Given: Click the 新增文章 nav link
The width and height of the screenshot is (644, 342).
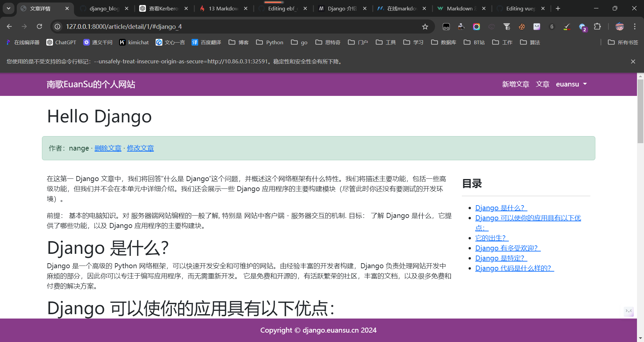Looking at the screenshot, I should click(x=515, y=84).
